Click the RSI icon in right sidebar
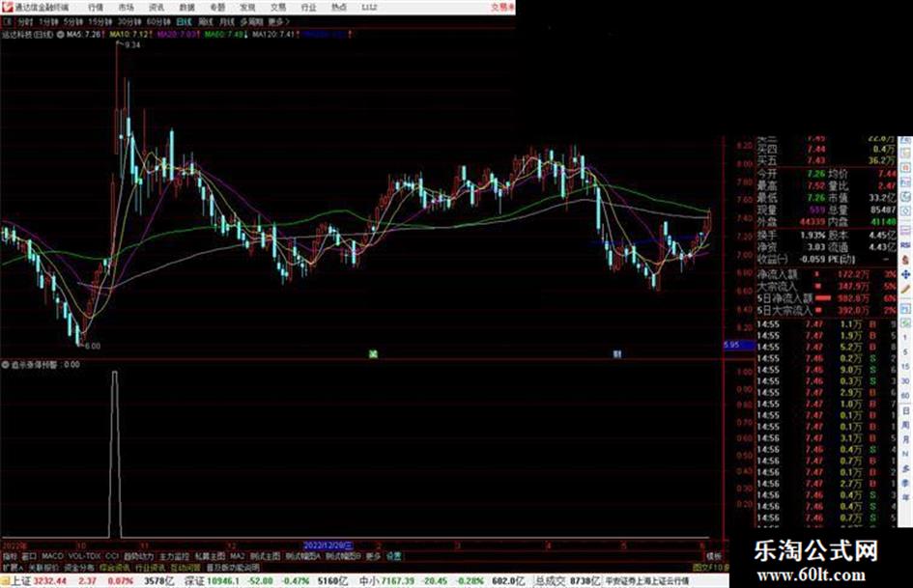This screenshot has height=588, width=913. (x=905, y=247)
